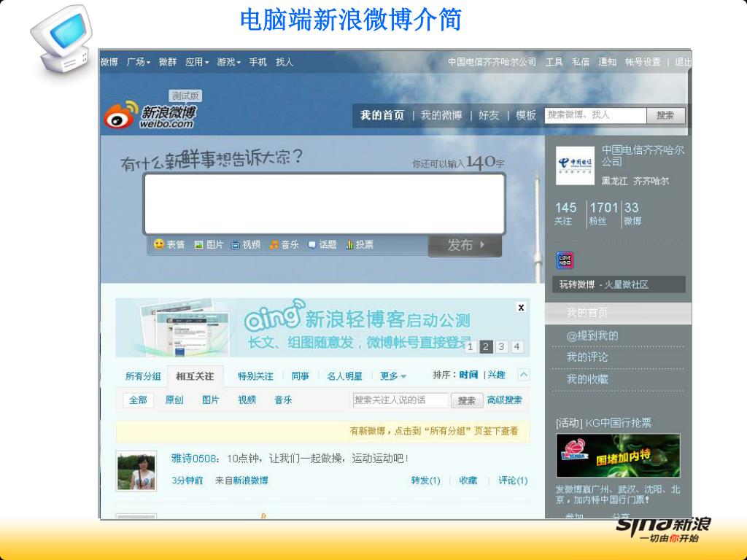Create a poll via 投票
Image resolution: width=747 pixels, height=560 pixels.
[x=359, y=245]
